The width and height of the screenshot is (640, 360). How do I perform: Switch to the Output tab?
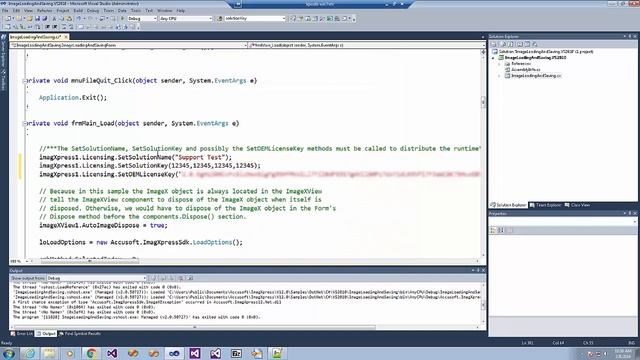pyautogui.click(x=46, y=334)
